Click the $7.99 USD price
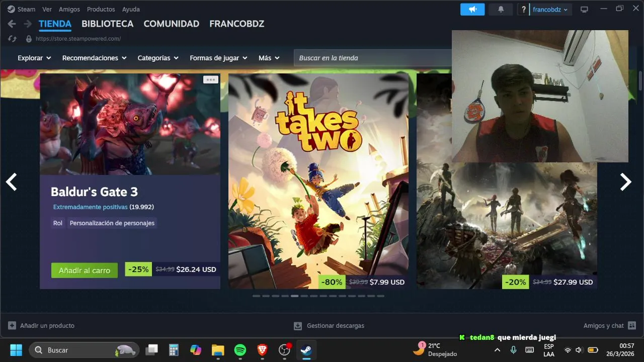This screenshot has width=644, height=362. (387, 282)
